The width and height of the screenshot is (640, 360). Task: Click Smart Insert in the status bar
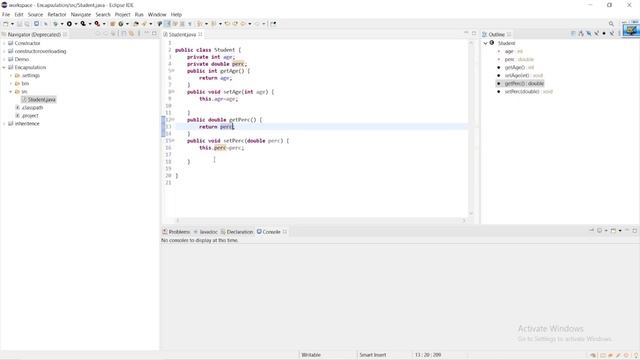373,355
